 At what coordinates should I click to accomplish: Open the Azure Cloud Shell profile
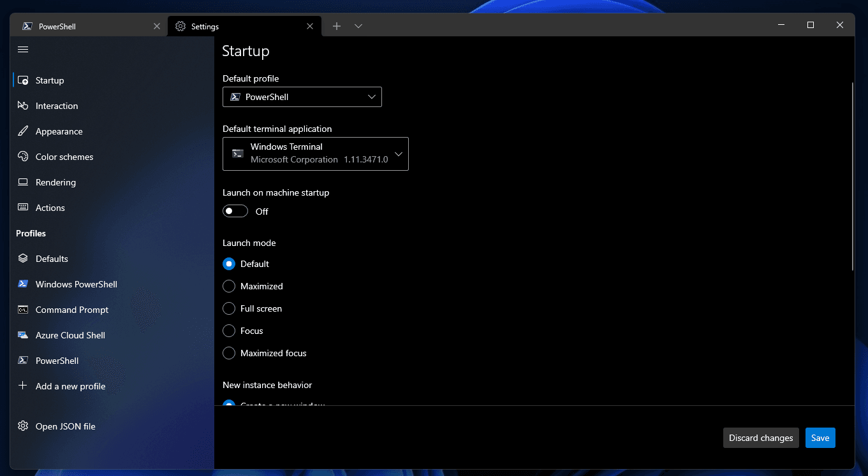[x=113, y=335]
